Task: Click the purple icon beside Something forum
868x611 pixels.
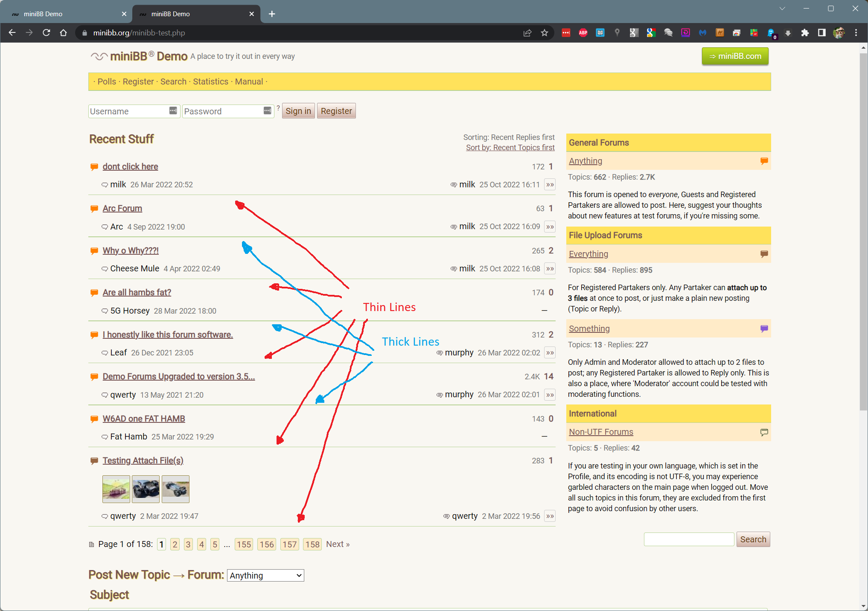Action: point(764,329)
